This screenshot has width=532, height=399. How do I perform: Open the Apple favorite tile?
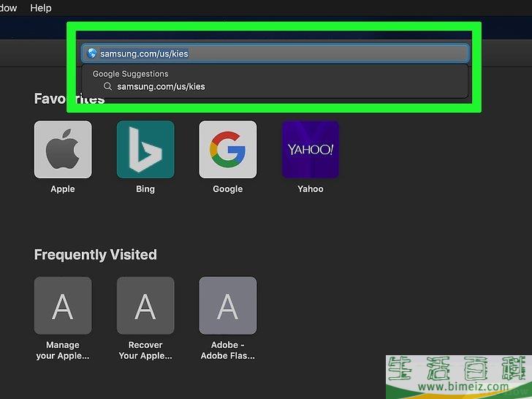(x=63, y=150)
